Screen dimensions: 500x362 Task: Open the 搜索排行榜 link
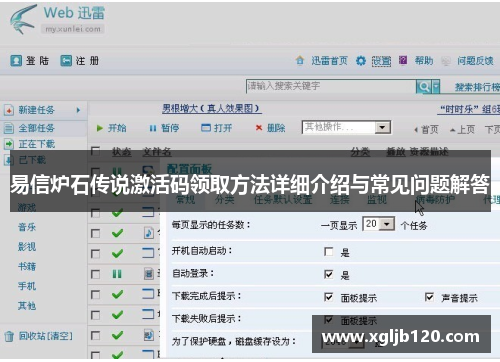point(477,87)
